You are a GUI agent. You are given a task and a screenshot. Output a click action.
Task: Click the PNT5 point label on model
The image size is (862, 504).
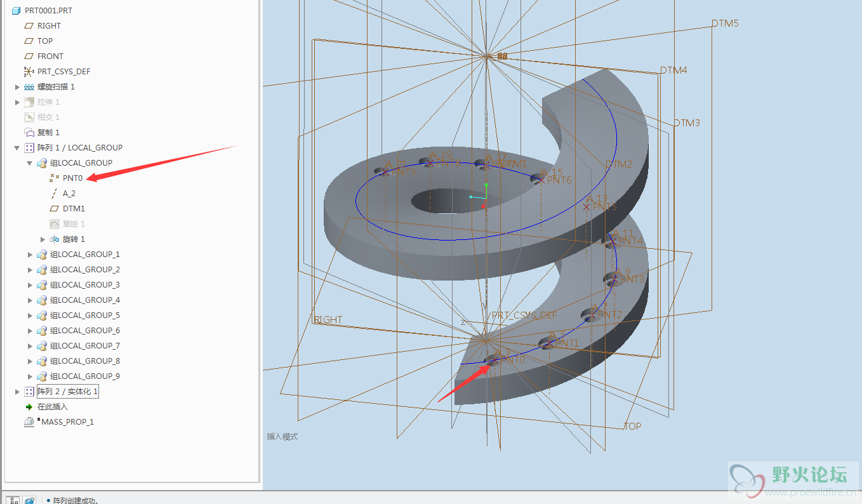pos(604,207)
